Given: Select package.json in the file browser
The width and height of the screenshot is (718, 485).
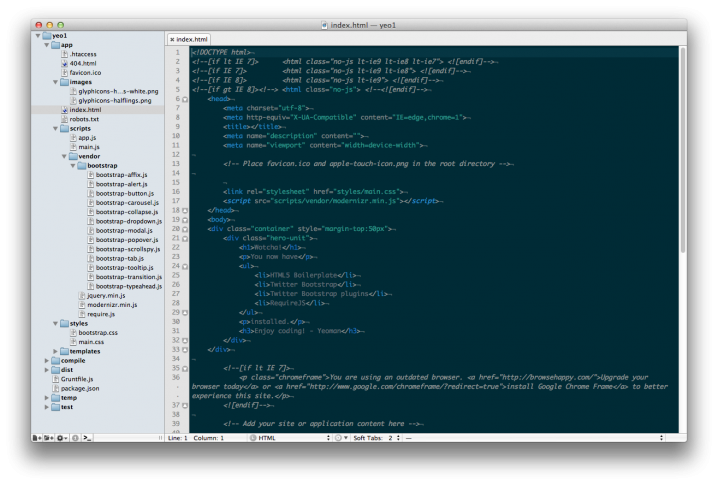Looking at the screenshot, I should pos(79,388).
